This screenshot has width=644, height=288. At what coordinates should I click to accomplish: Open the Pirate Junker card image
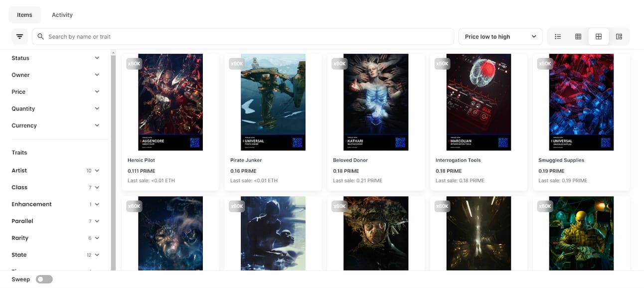point(273,102)
